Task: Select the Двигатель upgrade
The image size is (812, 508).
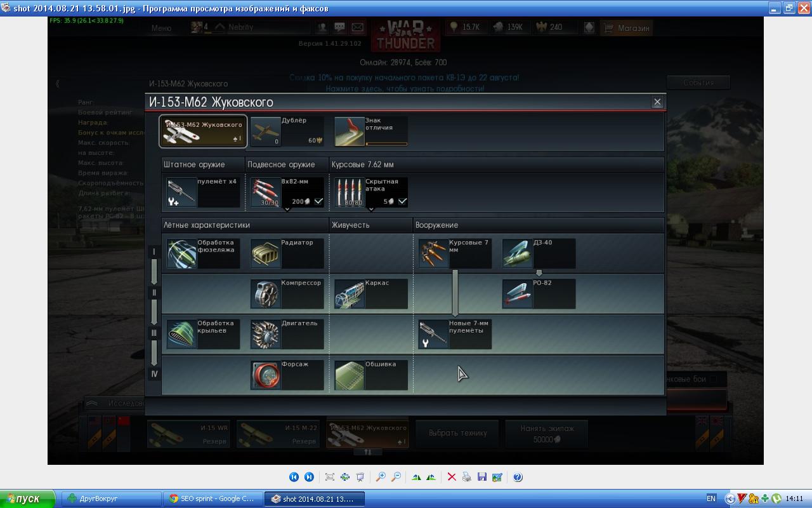Action: click(x=287, y=334)
